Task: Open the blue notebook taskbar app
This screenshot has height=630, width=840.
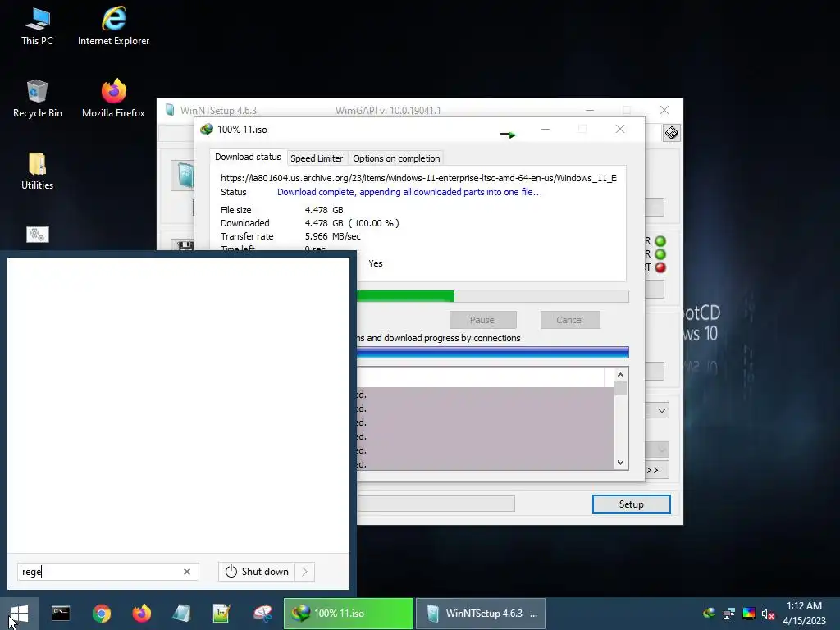Action: [181, 614]
